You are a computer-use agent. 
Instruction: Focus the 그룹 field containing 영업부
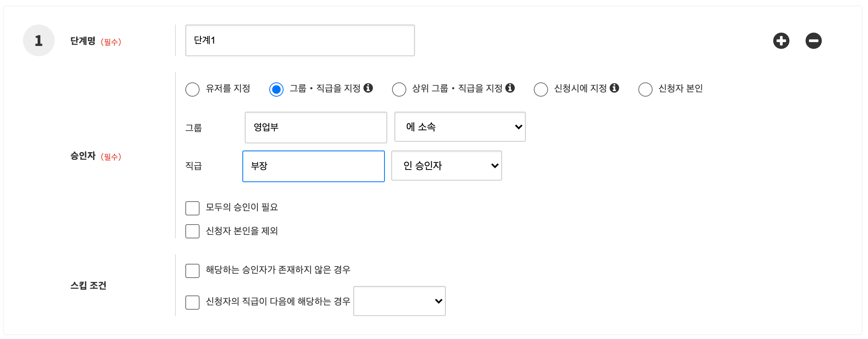316,127
